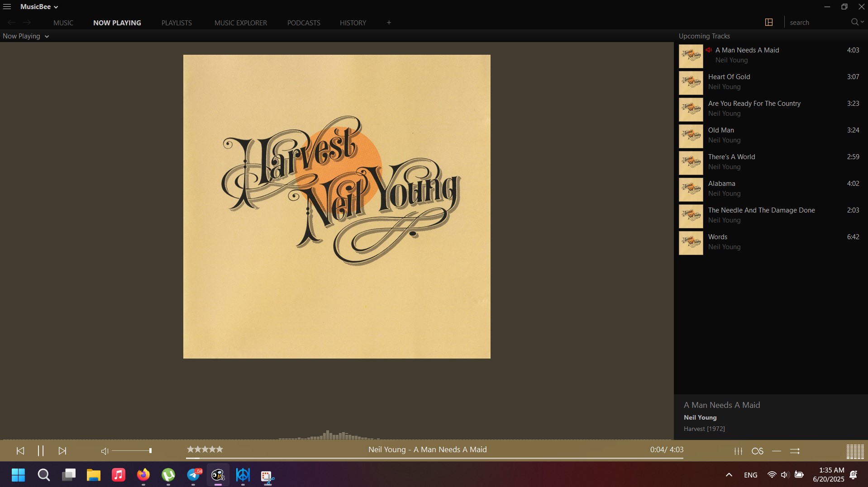Screen dimensions: 868x487
Task: Open the MusicBee title dropdown
Action: (39, 7)
